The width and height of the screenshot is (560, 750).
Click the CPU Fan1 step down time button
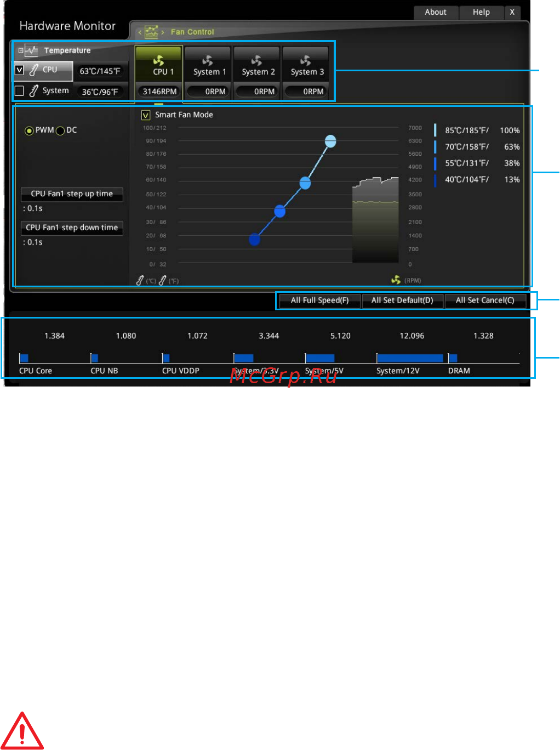pos(72,228)
